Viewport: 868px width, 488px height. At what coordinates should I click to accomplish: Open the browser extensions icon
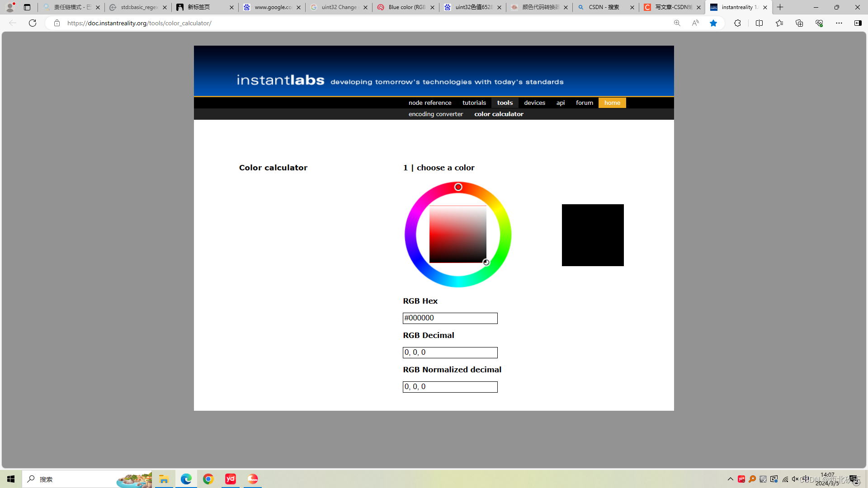point(737,23)
